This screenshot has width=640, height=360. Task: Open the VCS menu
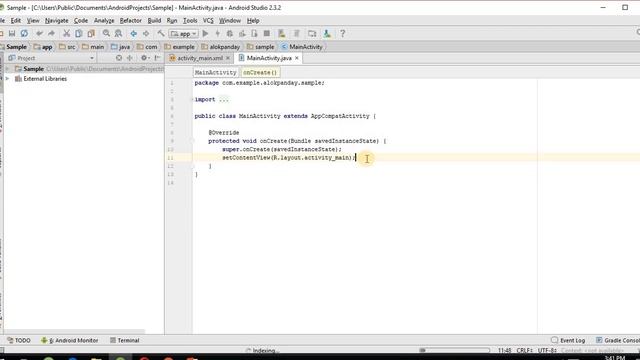(x=208, y=20)
